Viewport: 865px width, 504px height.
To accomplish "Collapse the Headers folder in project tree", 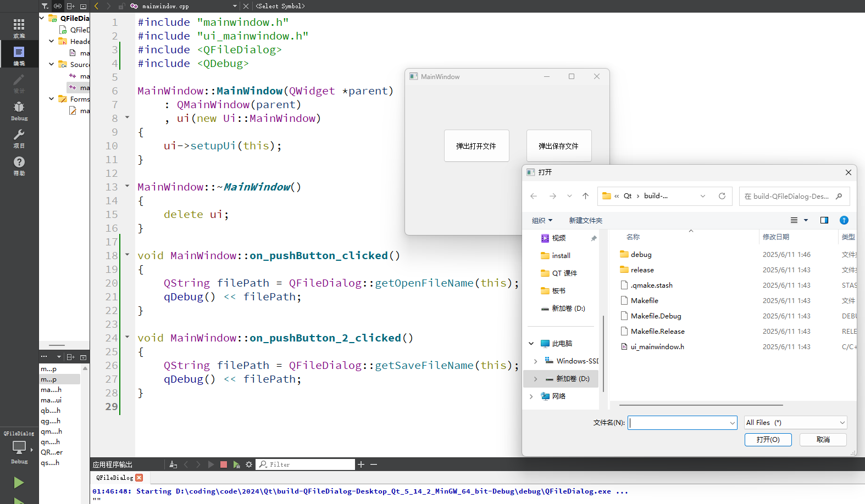I will click(x=52, y=41).
